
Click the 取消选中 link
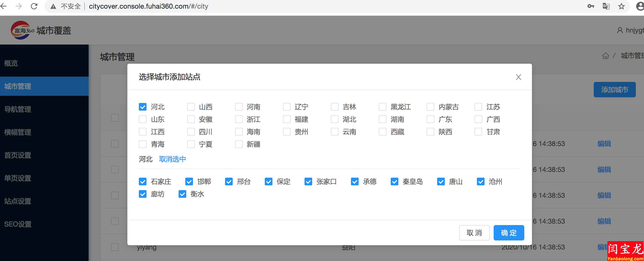coord(172,159)
